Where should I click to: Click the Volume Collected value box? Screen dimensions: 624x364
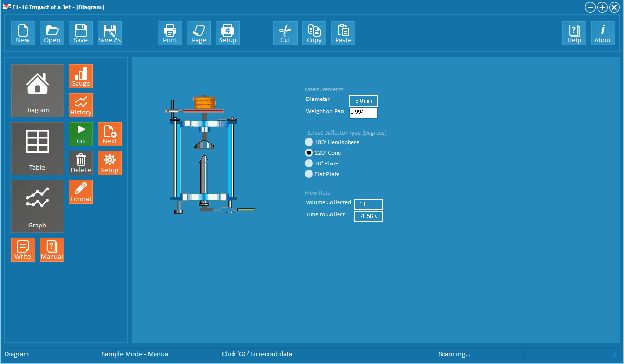(x=368, y=204)
